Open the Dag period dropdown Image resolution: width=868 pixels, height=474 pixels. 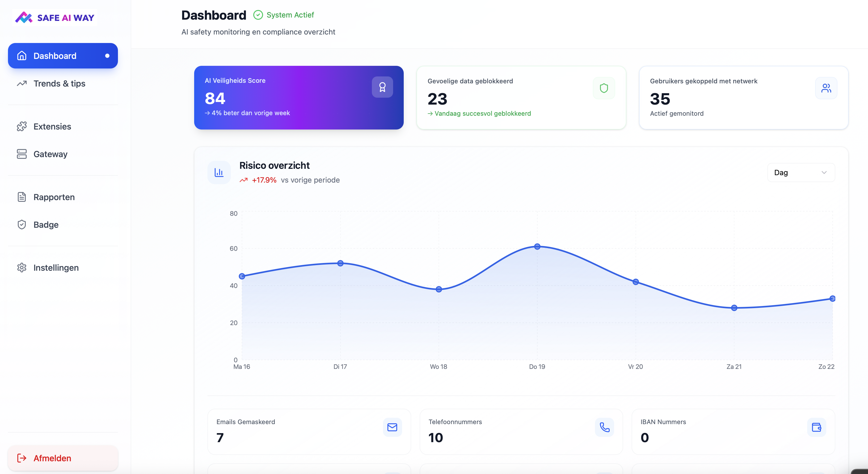pos(801,173)
